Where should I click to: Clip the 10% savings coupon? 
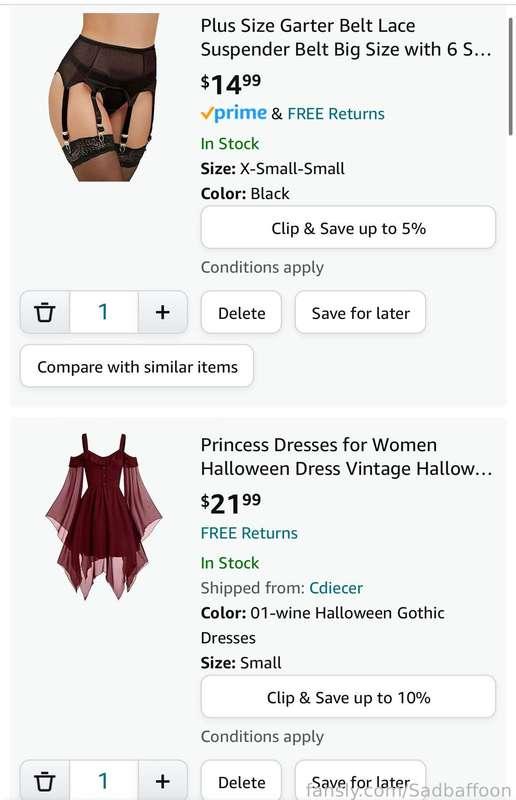click(348, 697)
